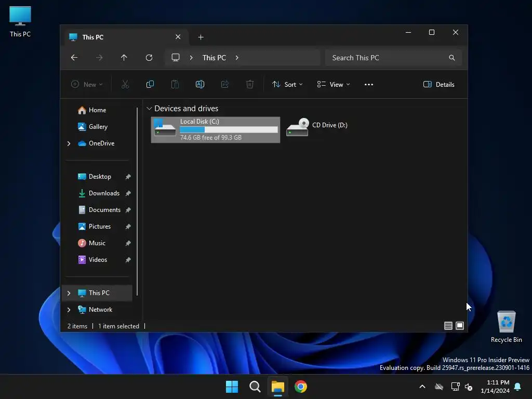532x399 pixels.
Task: Open the notification bell in system tray
Action: [518, 387]
